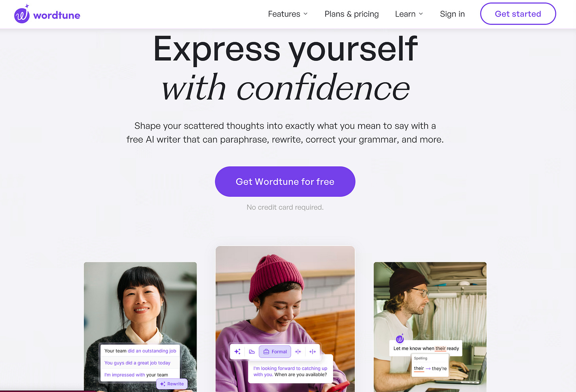Click the Rewrite sparkle badge
The height and width of the screenshot is (392, 576).
[x=172, y=384]
